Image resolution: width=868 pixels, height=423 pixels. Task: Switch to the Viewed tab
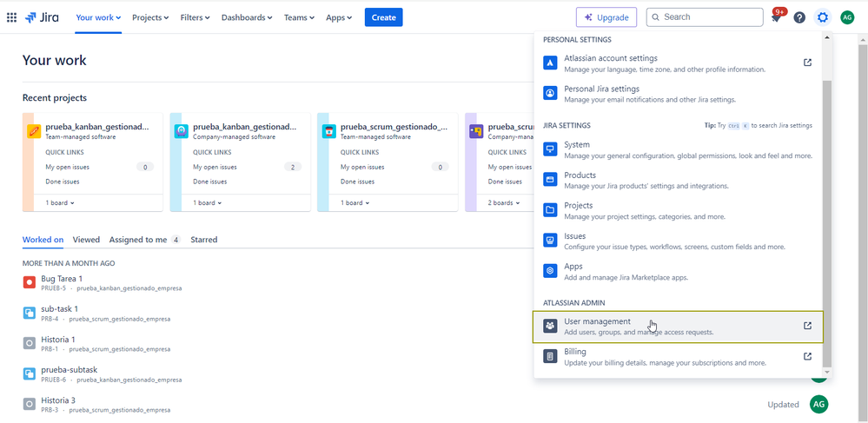(x=86, y=240)
